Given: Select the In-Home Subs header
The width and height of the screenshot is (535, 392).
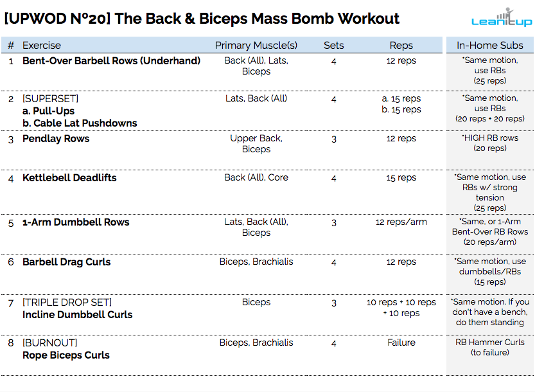Looking at the screenshot, I should [490, 46].
